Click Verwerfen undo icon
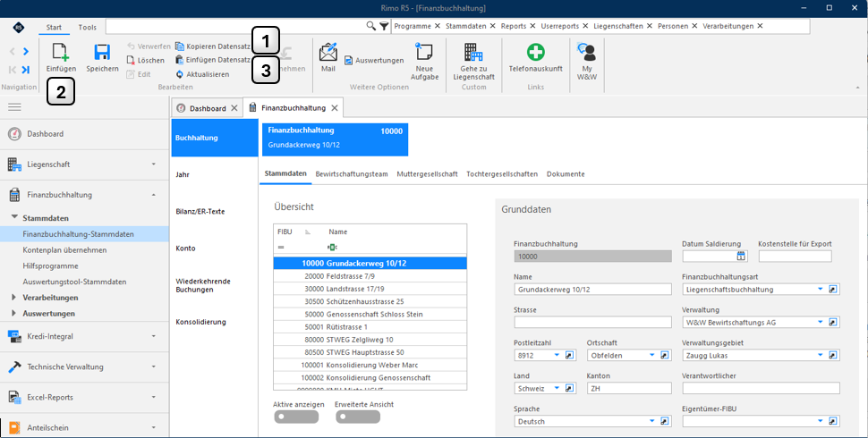 click(x=132, y=46)
